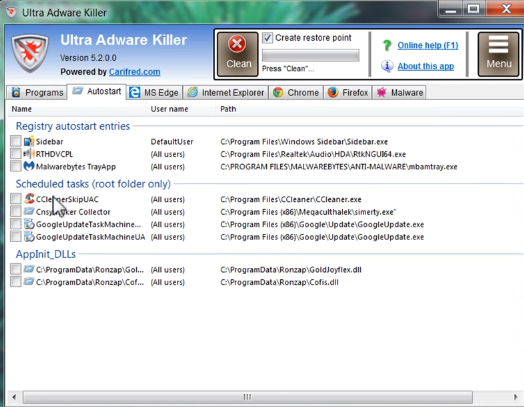
Task: Check the Cofis.dll AppInit entry
Action: [x=16, y=282]
